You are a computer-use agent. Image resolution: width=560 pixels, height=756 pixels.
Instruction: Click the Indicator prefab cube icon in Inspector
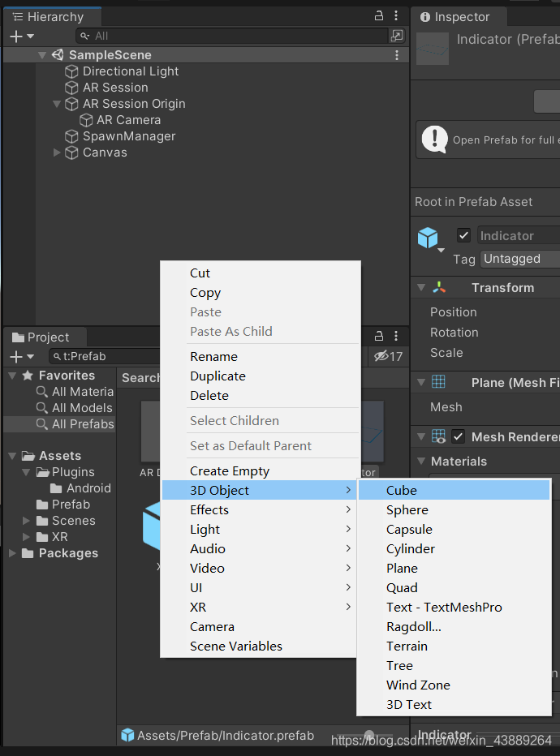pyautogui.click(x=428, y=238)
